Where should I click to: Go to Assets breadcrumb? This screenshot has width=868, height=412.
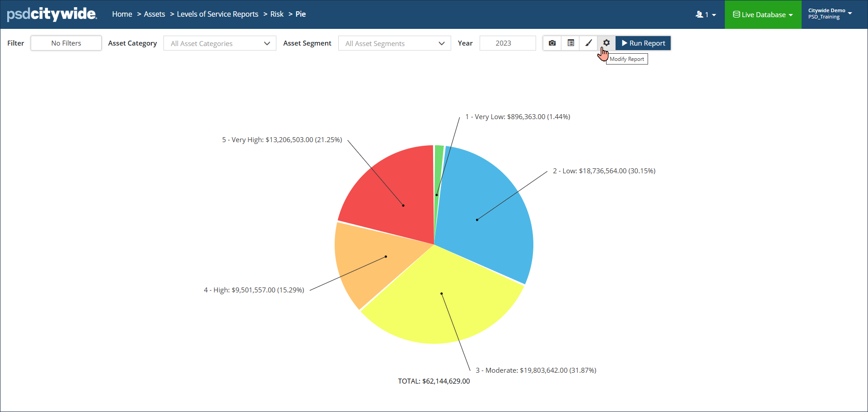tap(154, 14)
